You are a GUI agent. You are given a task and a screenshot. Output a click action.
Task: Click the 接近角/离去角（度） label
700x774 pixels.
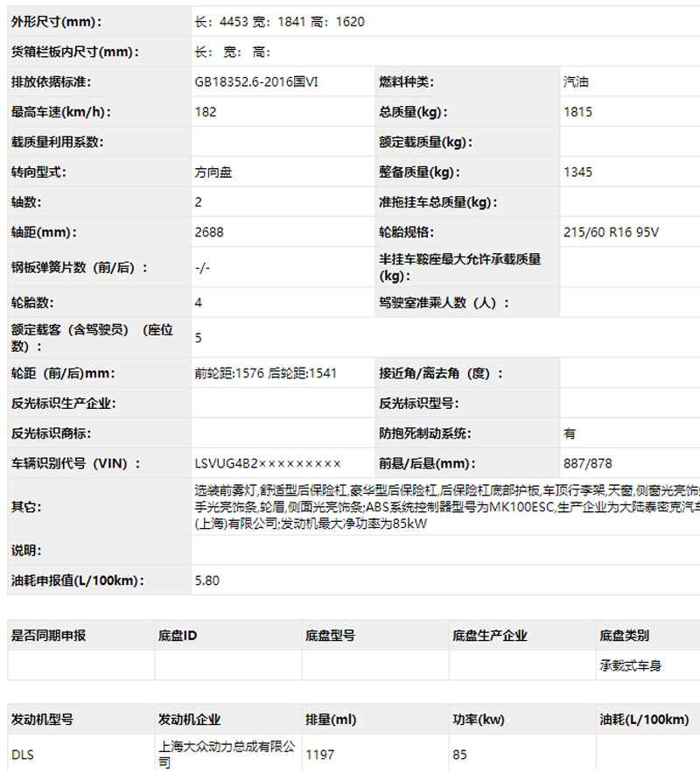[x=441, y=373]
